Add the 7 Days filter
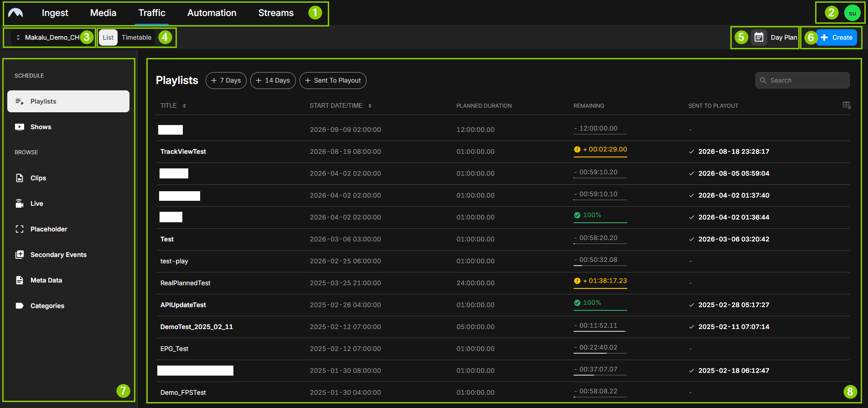Viewport: 868px width, 408px height. 226,80
